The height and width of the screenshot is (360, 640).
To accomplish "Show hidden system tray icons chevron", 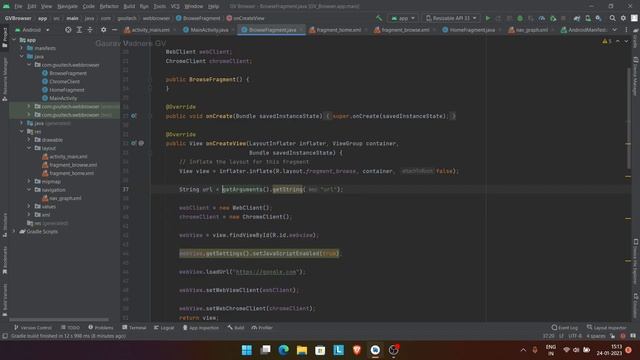I will tap(523, 350).
